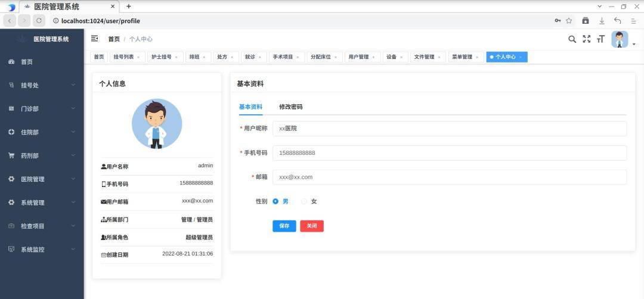Click the 门诊部 sidebar icon
The height and width of the screenshot is (299, 644).
11,108
